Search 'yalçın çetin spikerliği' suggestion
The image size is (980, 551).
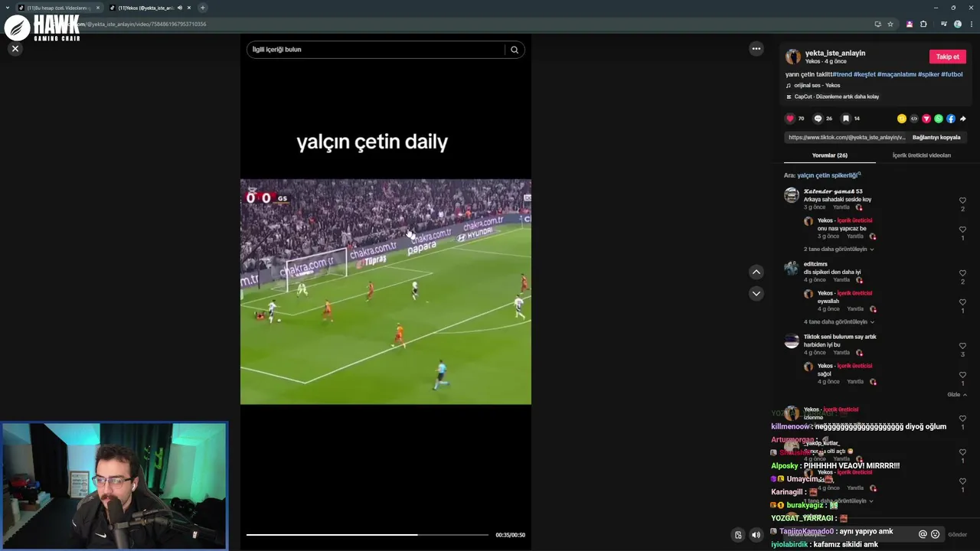[829, 175]
